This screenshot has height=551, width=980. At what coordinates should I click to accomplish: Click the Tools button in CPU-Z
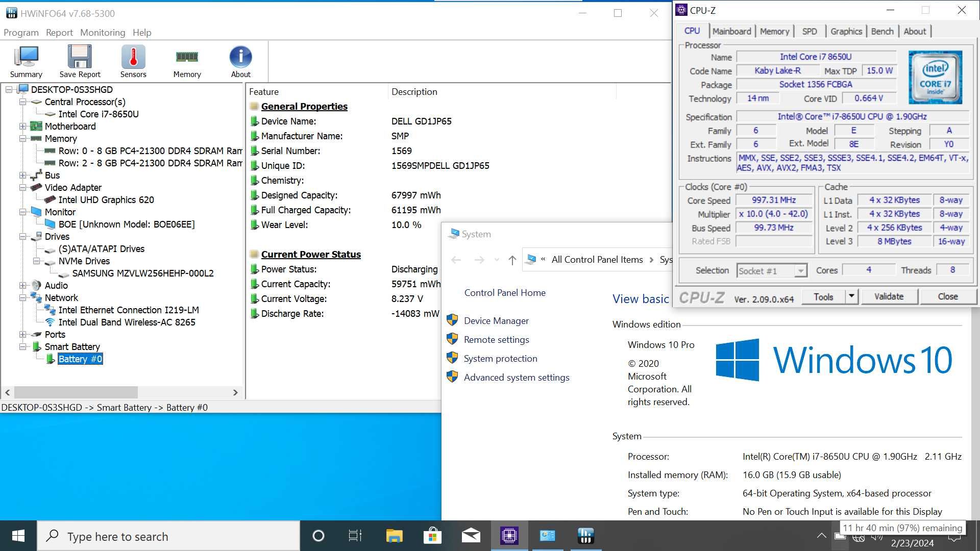coord(823,296)
